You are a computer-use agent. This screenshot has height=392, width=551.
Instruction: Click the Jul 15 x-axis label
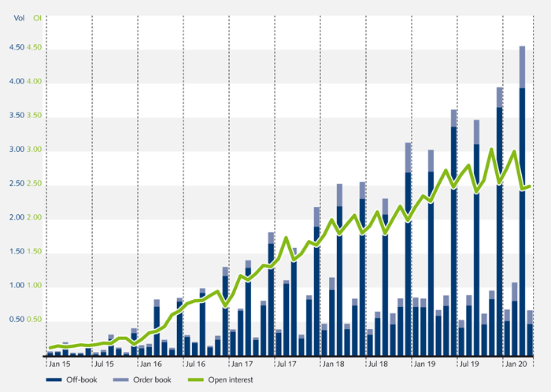(x=104, y=364)
